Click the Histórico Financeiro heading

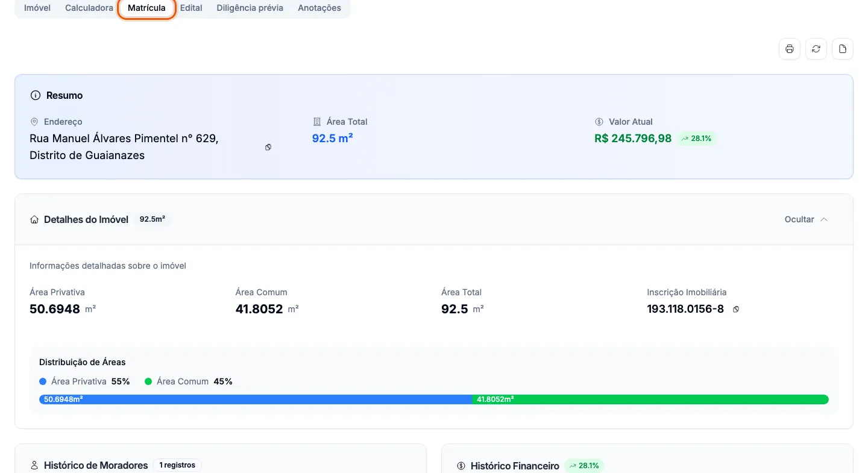tap(515, 466)
